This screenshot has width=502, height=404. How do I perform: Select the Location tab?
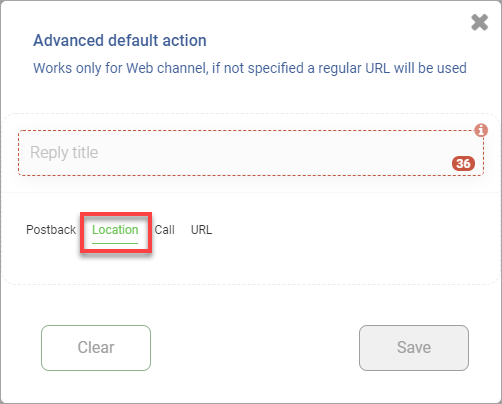coord(115,230)
